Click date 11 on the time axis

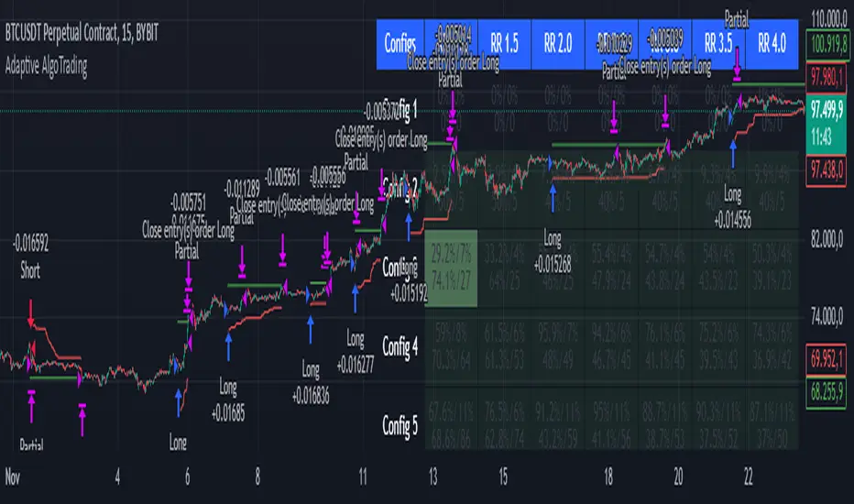pyautogui.click(x=363, y=477)
